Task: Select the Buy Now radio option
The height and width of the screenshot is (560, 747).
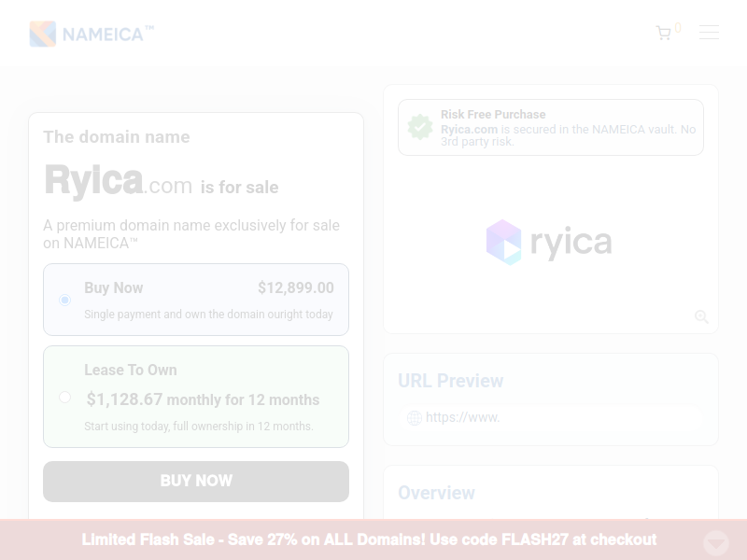Action: (64, 300)
